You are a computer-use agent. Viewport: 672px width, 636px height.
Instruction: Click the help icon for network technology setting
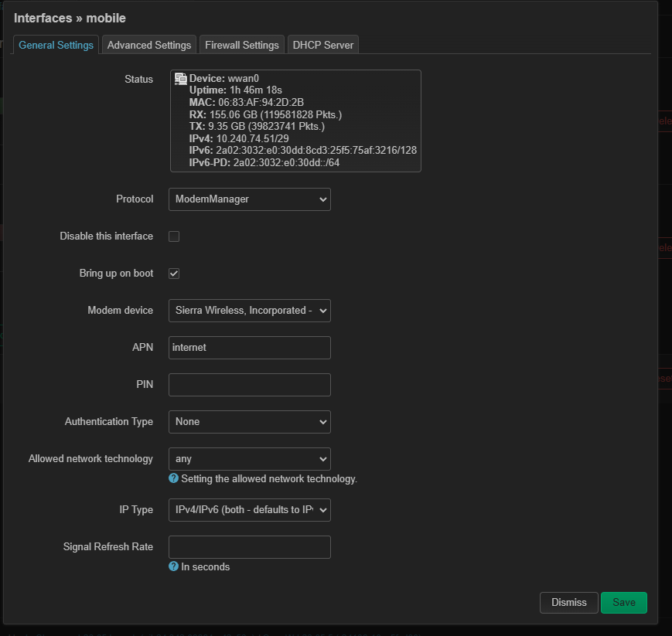173,478
